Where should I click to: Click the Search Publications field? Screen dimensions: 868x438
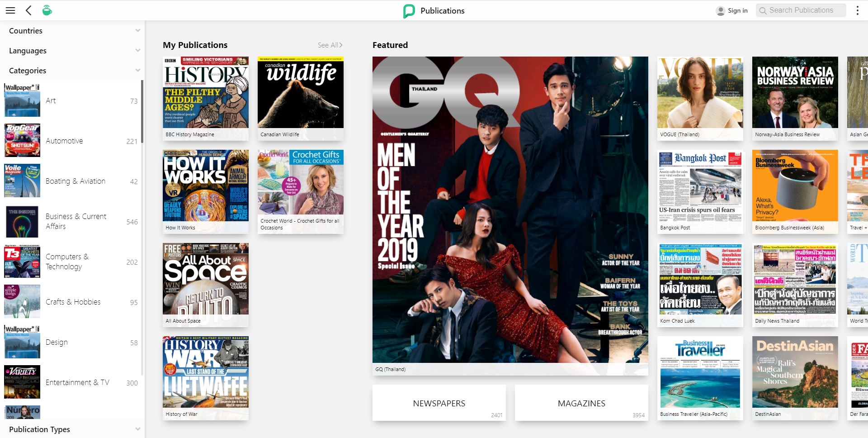(801, 10)
